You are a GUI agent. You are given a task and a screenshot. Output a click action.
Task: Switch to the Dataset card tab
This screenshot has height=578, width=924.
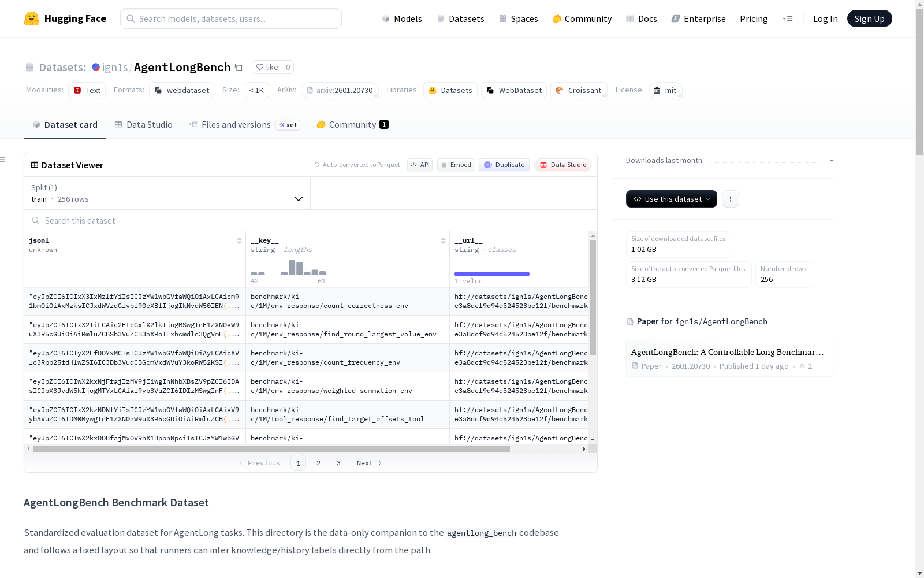(x=65, y=125)
